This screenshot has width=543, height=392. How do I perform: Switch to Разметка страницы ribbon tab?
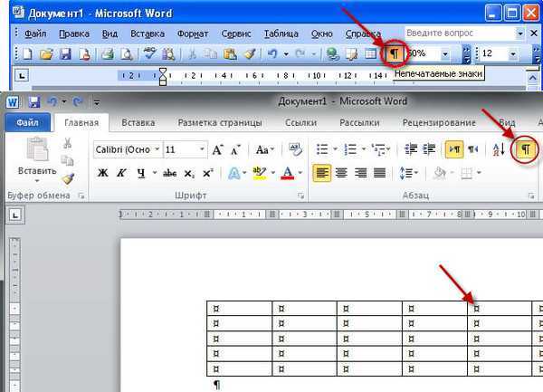point(220,122)
